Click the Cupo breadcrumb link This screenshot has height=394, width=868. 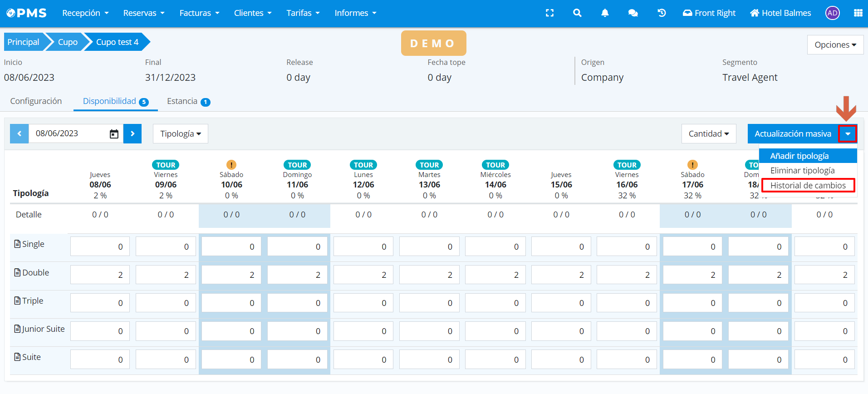click(68, 42)
